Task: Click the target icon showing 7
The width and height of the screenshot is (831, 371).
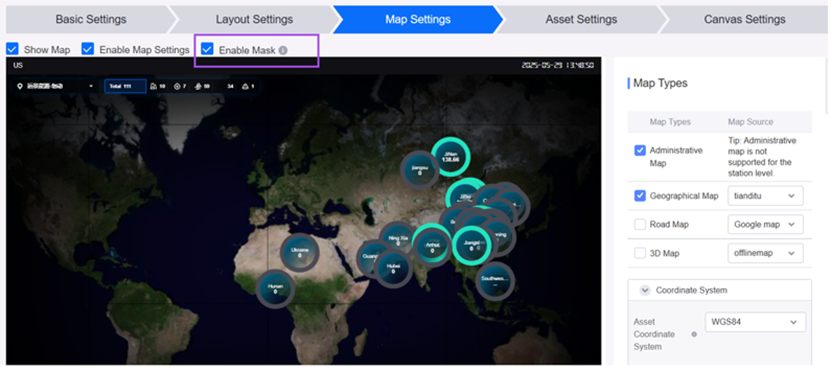Action: tap(177, 86)
